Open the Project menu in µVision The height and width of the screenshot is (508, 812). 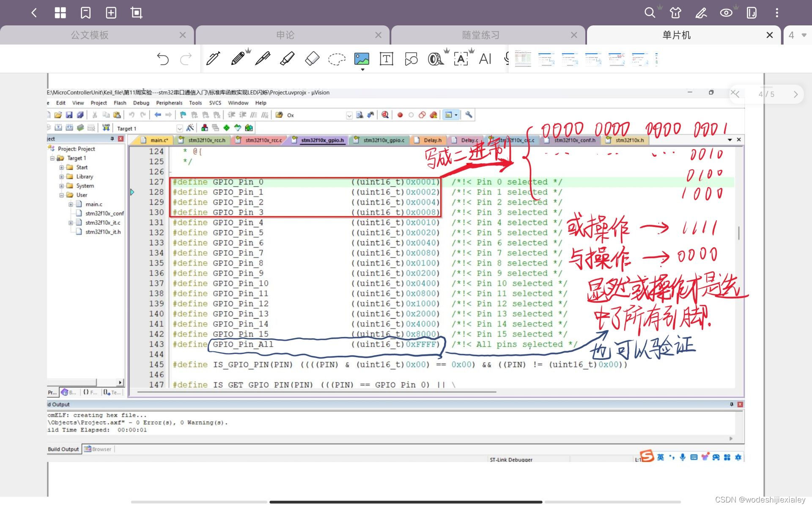[x=99, y=103]
